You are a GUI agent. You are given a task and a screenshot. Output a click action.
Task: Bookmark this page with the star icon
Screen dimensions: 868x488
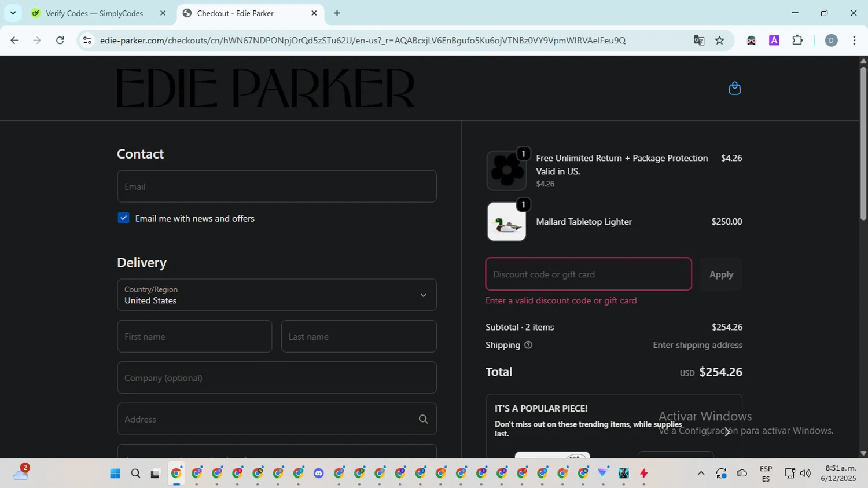tap(719, 41)
